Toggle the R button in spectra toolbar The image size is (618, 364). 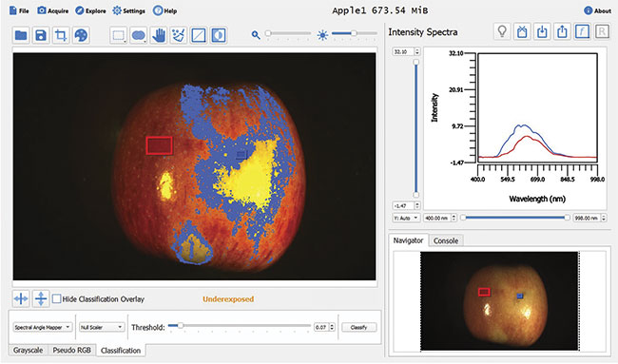[602, 31]
